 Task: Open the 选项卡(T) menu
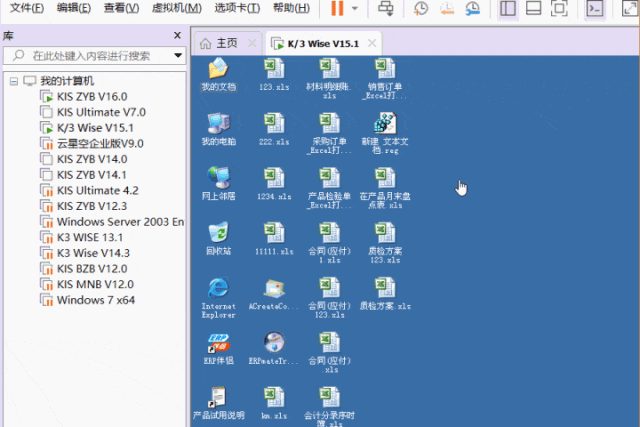pos(237,8)
